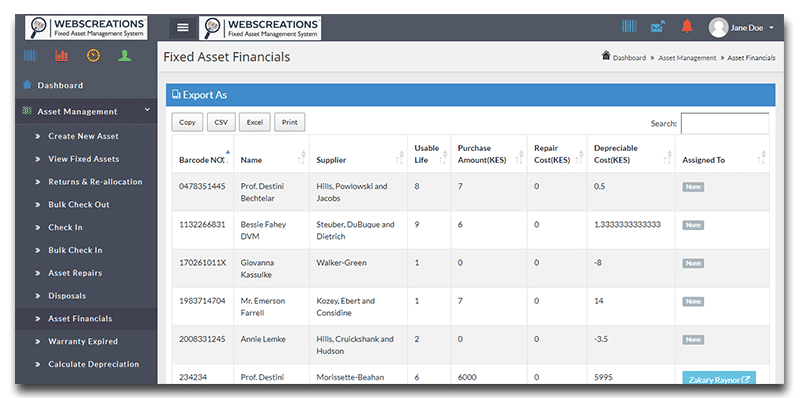800x398 pixels.
Task: Sort the table by Supplier
Action: pyautogui.click(x=358, y=154)
